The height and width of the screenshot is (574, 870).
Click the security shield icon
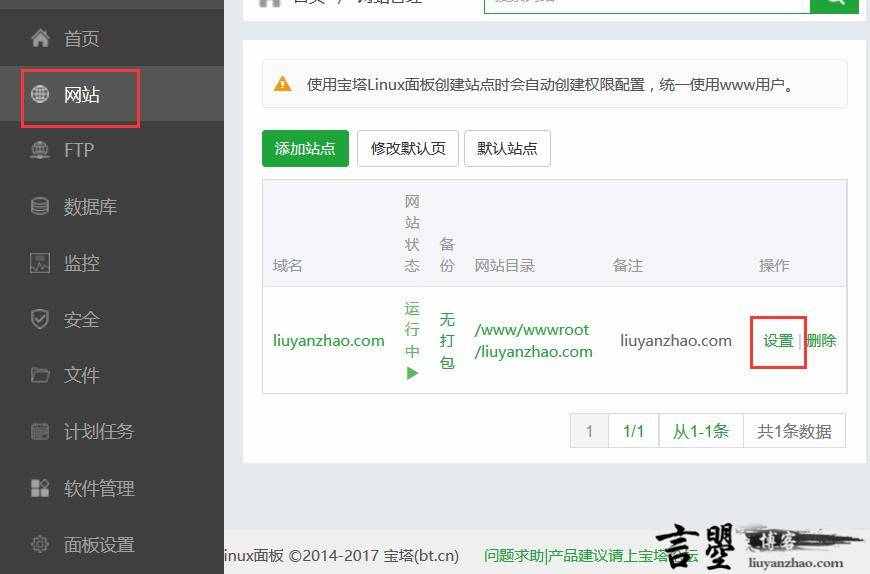point(40,319)
